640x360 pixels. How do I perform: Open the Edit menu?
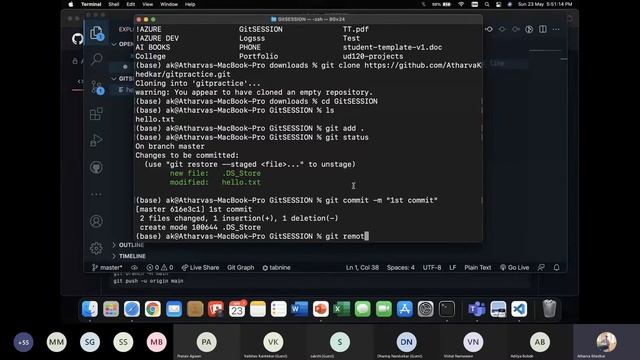[131, 4]
